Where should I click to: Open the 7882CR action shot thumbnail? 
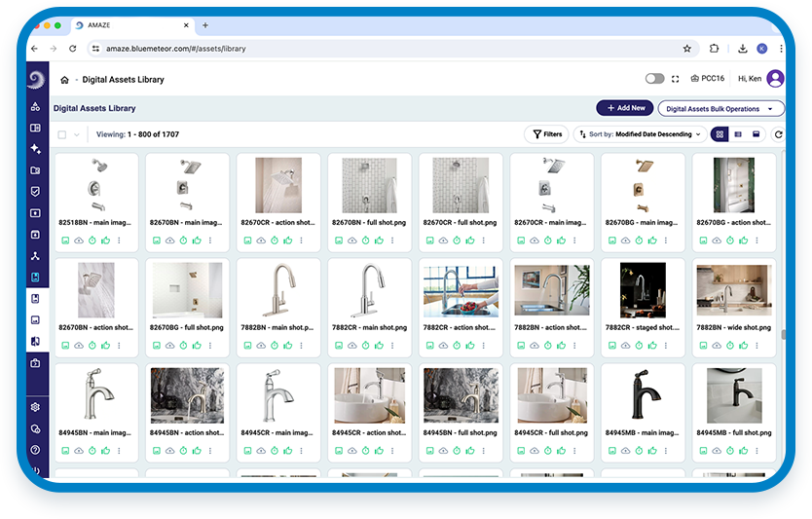pos(461,291)
